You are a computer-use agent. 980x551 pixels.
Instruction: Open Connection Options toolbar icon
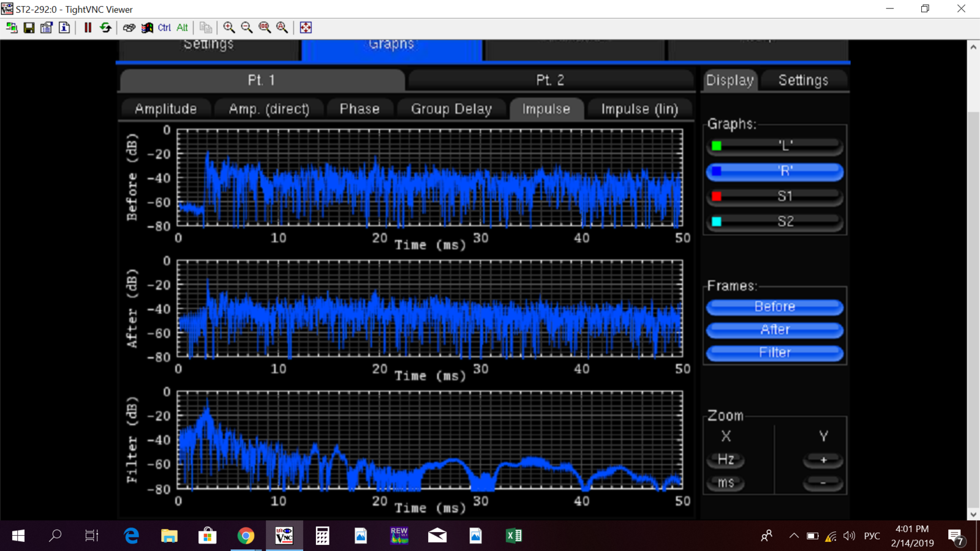(x=47, y=28)
